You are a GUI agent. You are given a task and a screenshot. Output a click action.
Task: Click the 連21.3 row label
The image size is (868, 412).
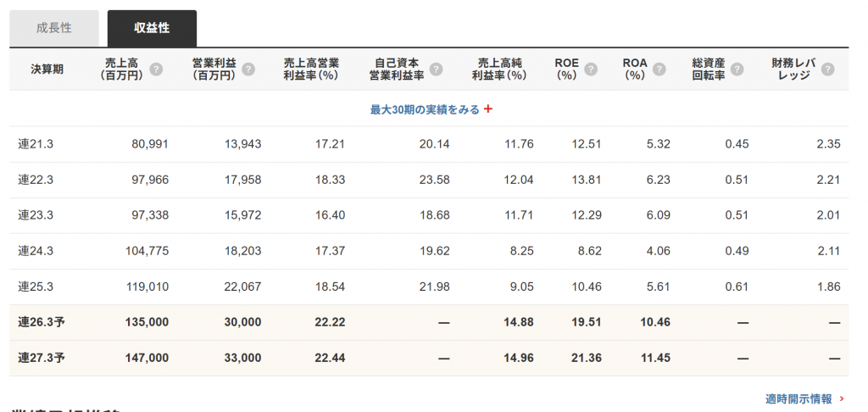[36, 144]
